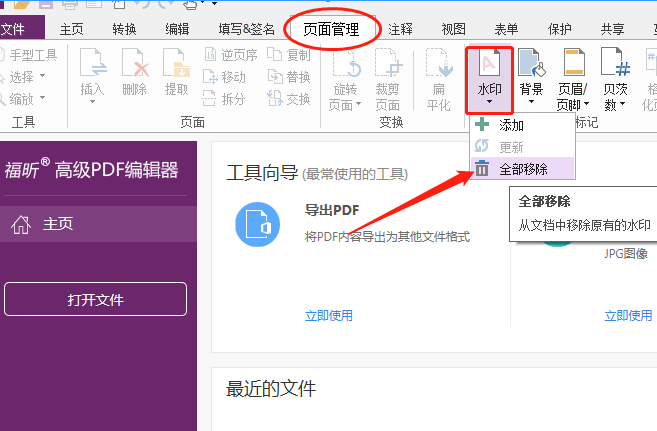
Task: Open the 共享 ribbon tab
Action: 612,29
